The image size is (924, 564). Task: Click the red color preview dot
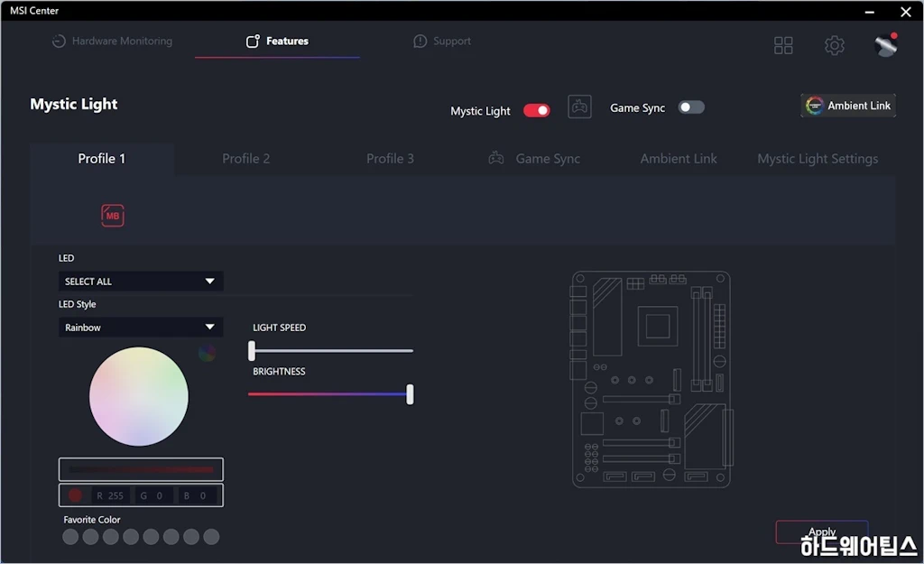(x=75, y=495)
